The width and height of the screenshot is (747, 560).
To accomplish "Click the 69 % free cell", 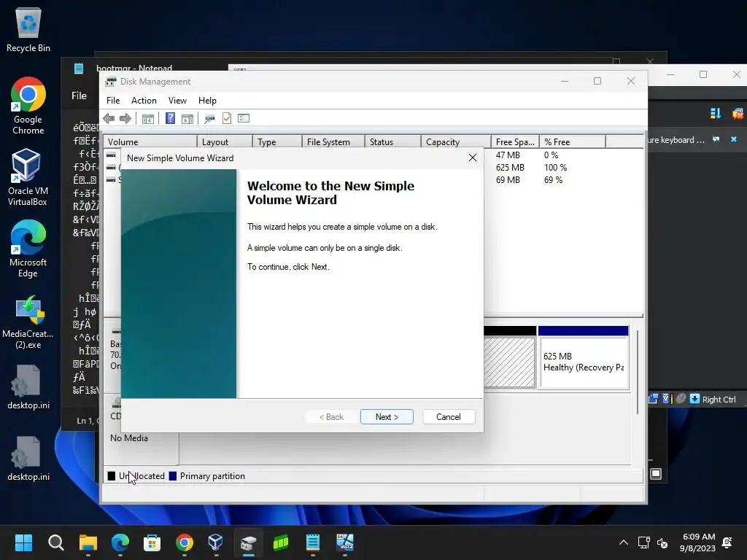I will [x=553, y=179].
